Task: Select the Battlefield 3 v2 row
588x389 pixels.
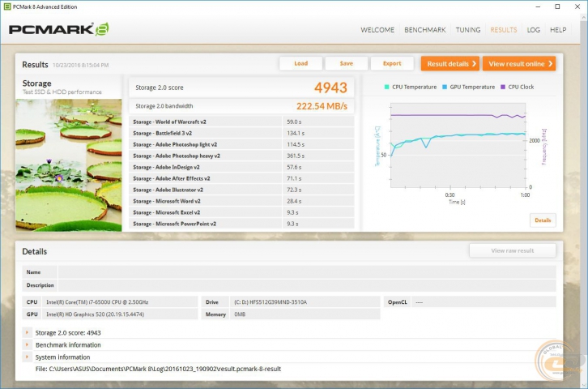Action: 242,133
